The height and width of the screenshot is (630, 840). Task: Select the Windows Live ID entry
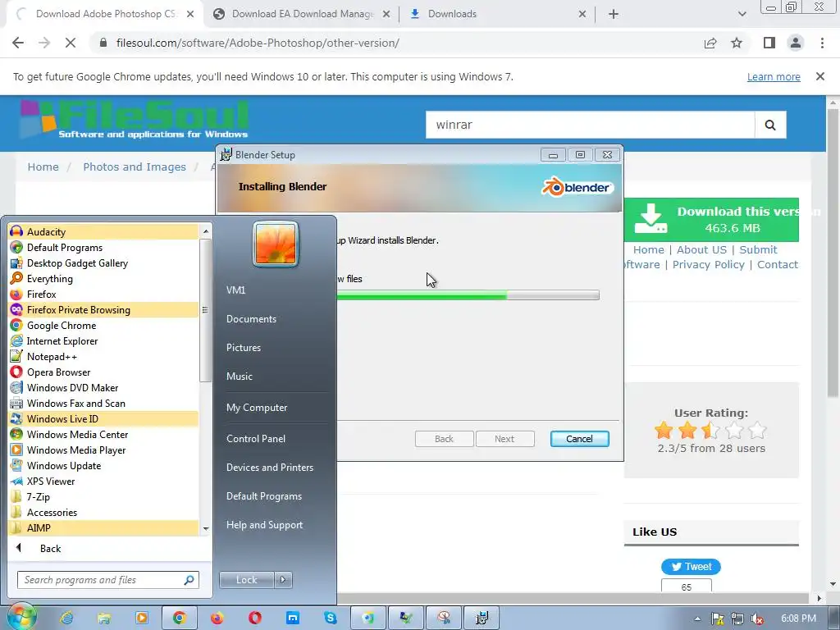(x=103, y=418)
